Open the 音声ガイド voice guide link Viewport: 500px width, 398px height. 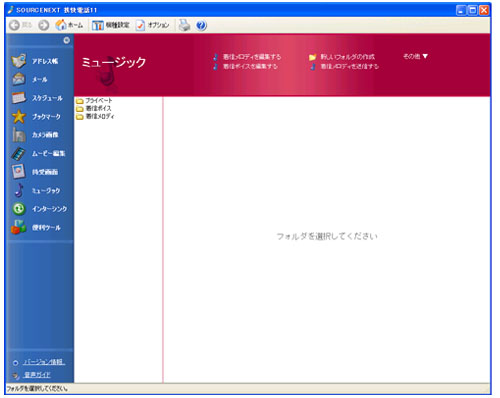click(x=37, y=375)
